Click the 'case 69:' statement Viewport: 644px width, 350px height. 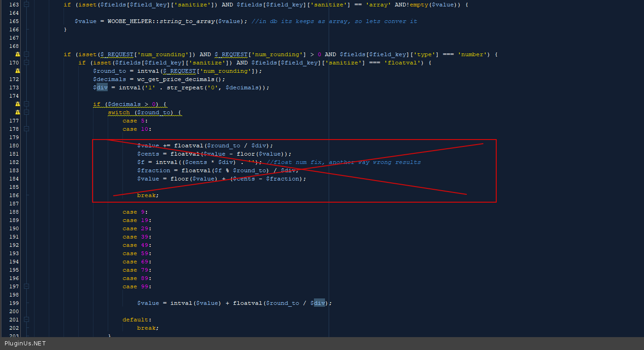pyautogui.click(x=137, y=262)
